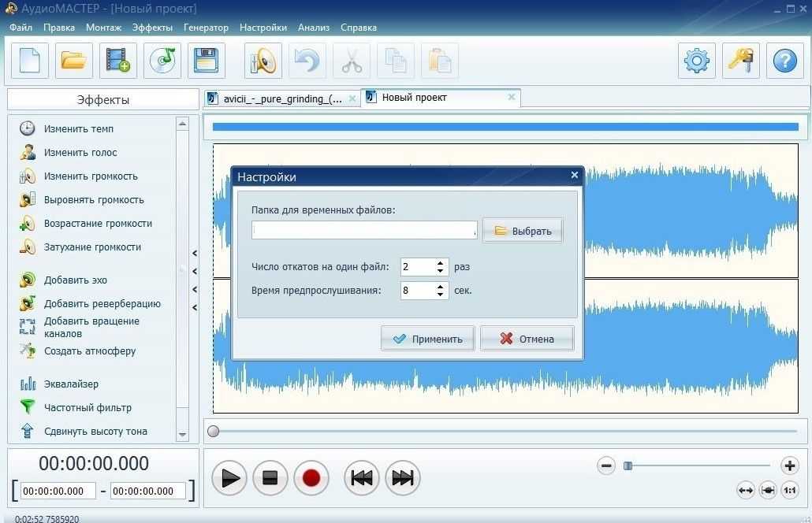812x523 pixels.
Task: Skip to end with the forward button
Action: (402, 478)
